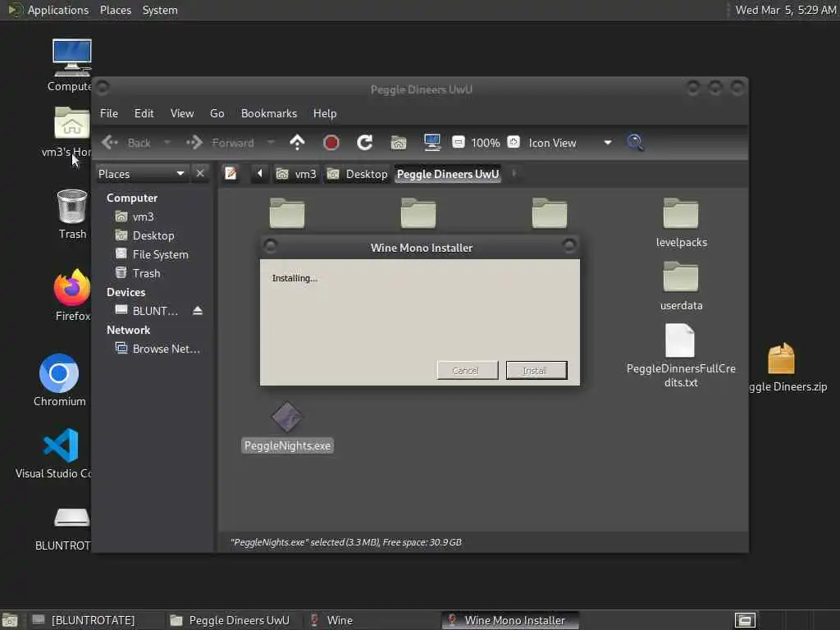Select the Peggle Dineers.zip desktop file
840x630 pixels.
[786, 367]
